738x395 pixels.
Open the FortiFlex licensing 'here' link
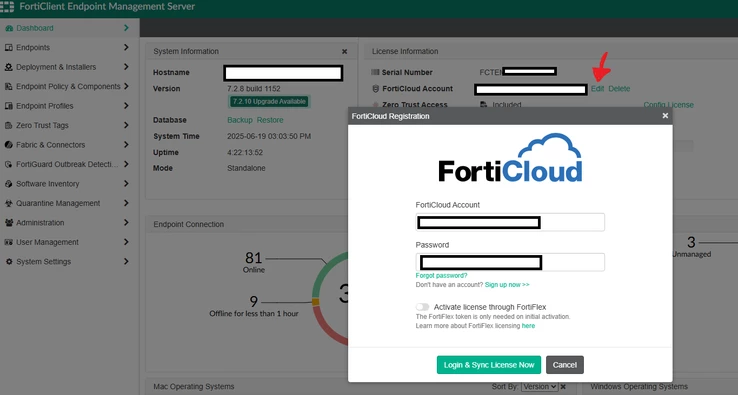click(528, 326)
